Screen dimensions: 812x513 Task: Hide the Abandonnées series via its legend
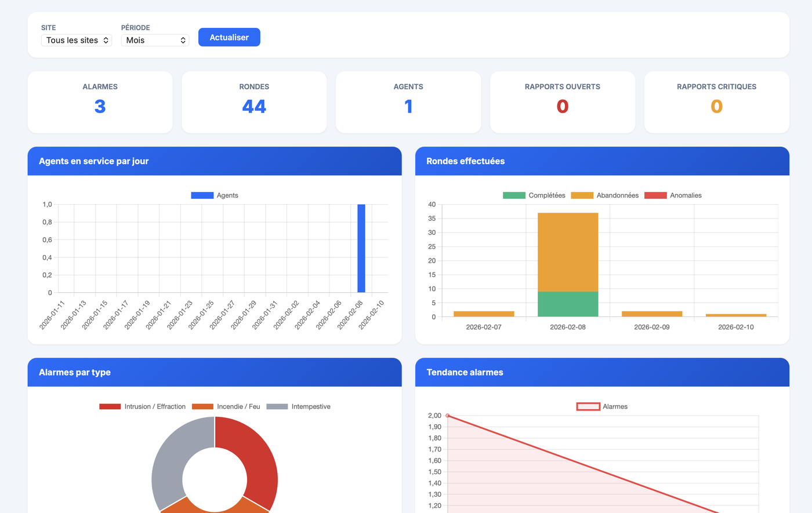click(605, 195)
